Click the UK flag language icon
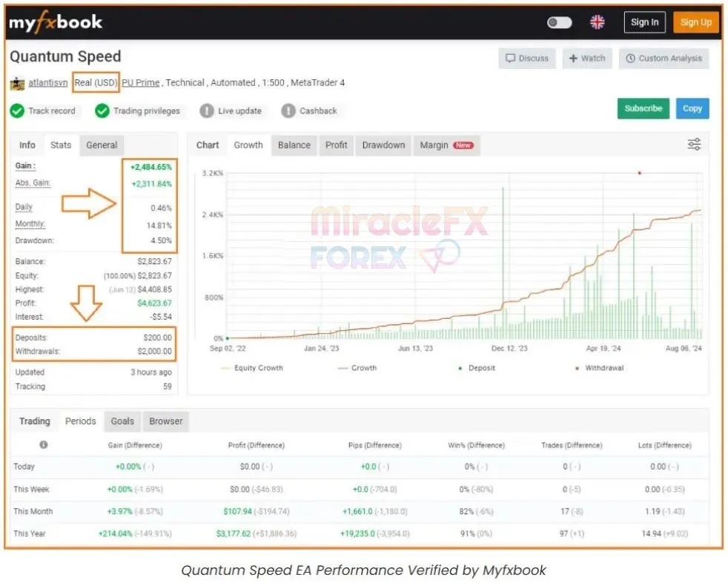 [x=597, y=22]
